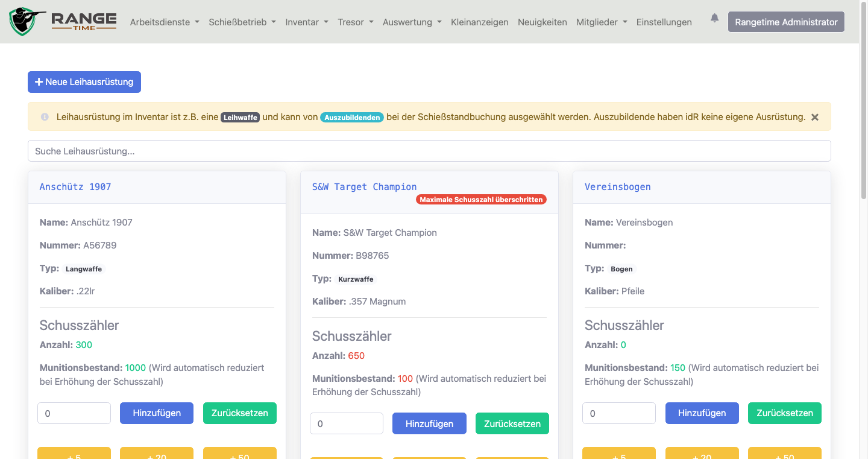Open Einstellungen from the navigation
This screenshot has width=868, height=459.
(x=664, y=22)
